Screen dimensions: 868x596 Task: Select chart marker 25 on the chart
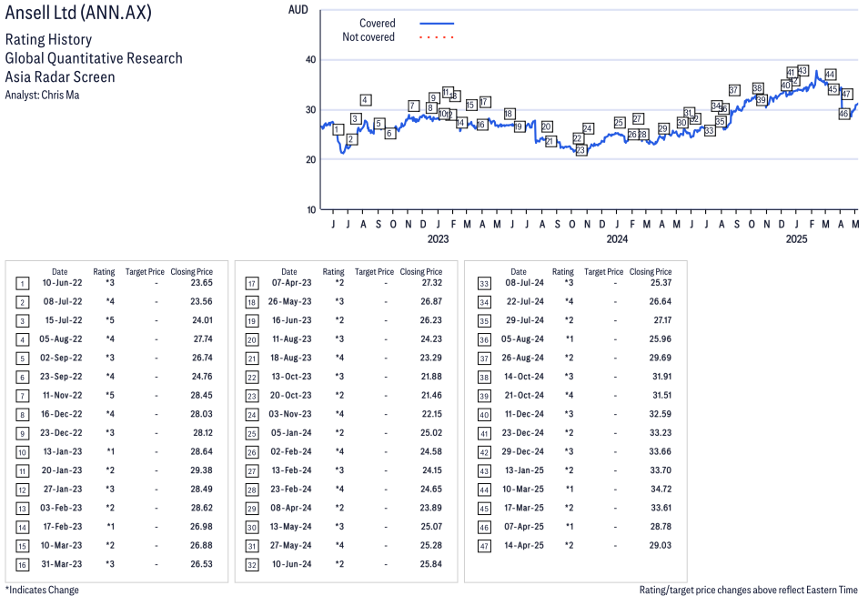click(x=619, y=122)
